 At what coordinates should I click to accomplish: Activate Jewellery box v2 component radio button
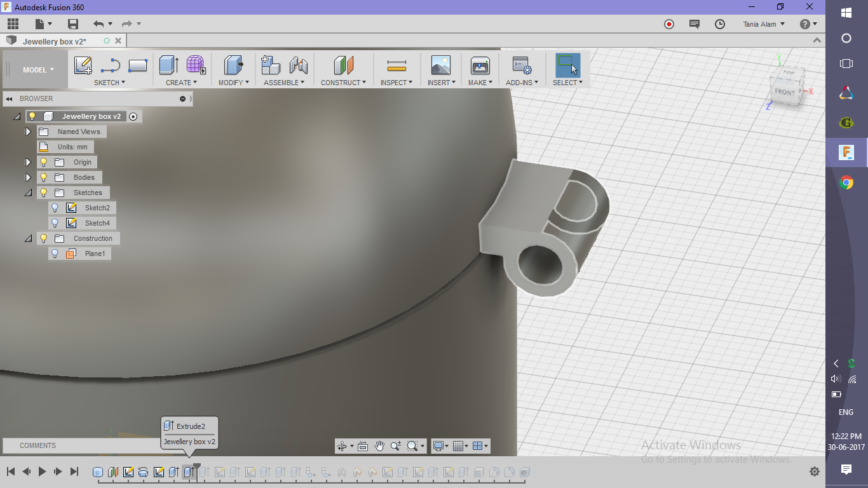[133, 116]
